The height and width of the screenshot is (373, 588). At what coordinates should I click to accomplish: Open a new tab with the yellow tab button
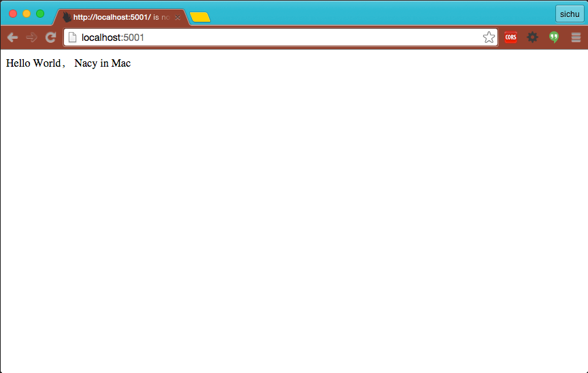point(200,17)
